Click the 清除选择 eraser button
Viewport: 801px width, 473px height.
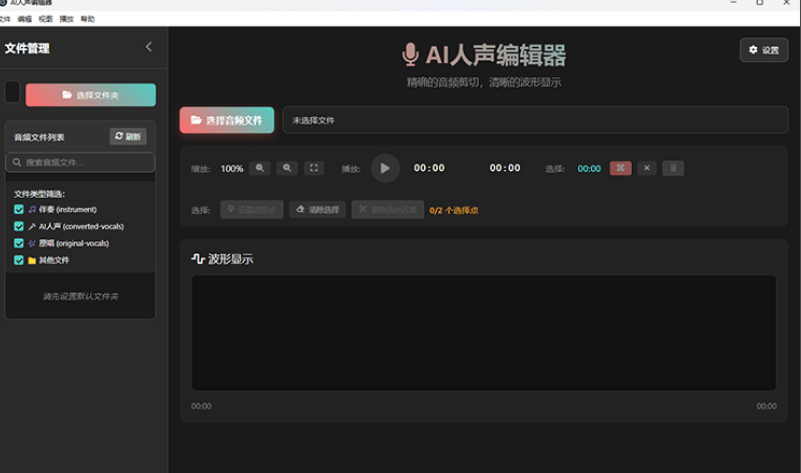318,209
